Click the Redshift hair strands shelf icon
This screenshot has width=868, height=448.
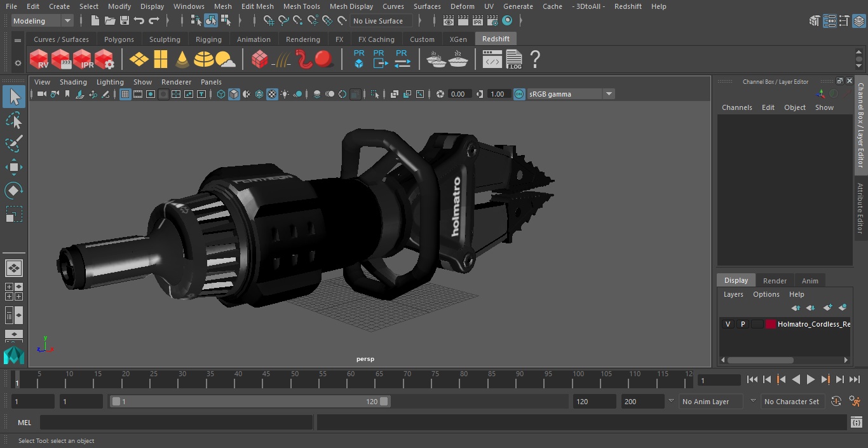pos(281,60)
